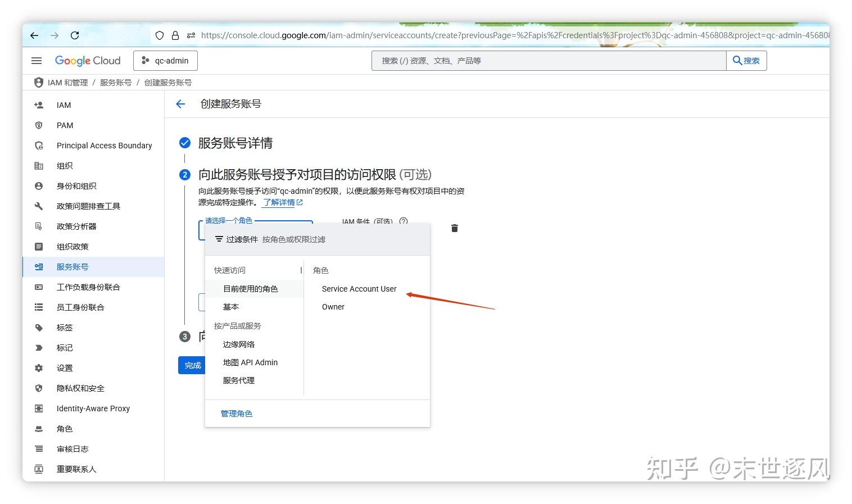This screenshot has width=852, height=504.
Task: Open the 管理角色 link
Action: point(237,413)
